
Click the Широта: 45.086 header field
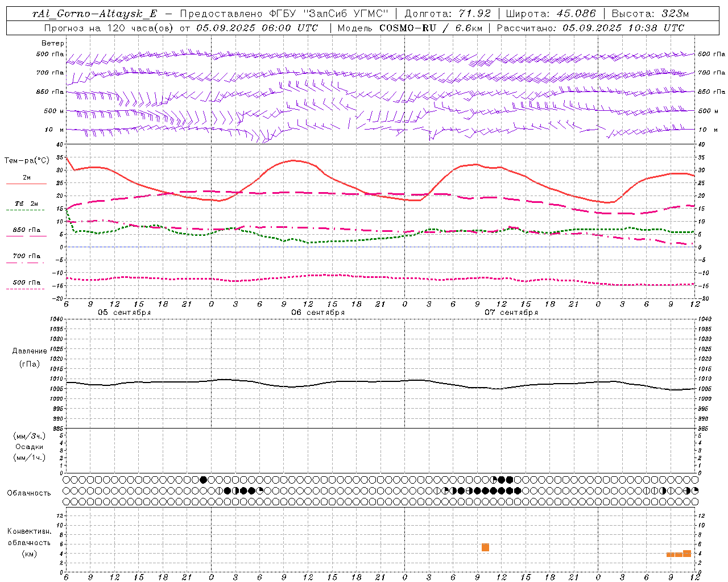[551, 14]
